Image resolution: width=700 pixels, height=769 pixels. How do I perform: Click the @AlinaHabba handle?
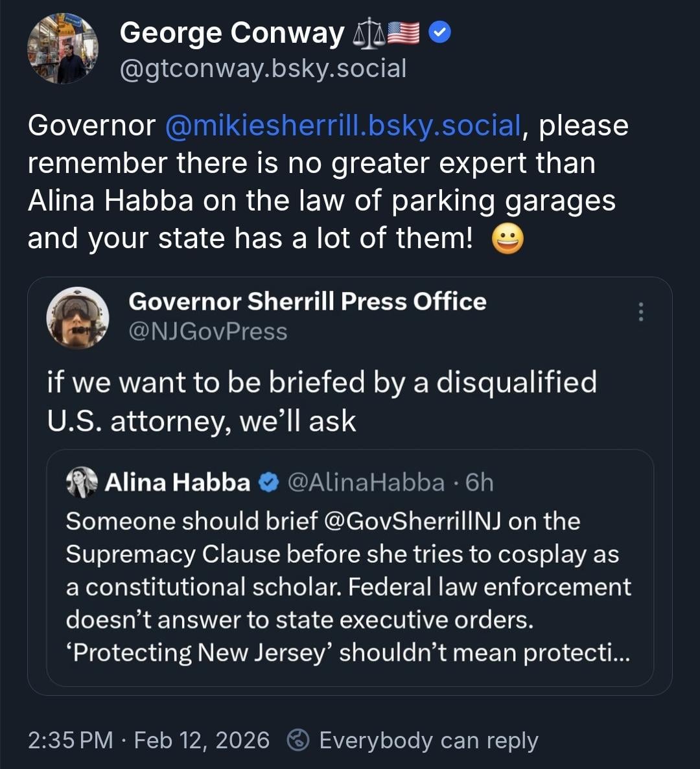[366, 483]
